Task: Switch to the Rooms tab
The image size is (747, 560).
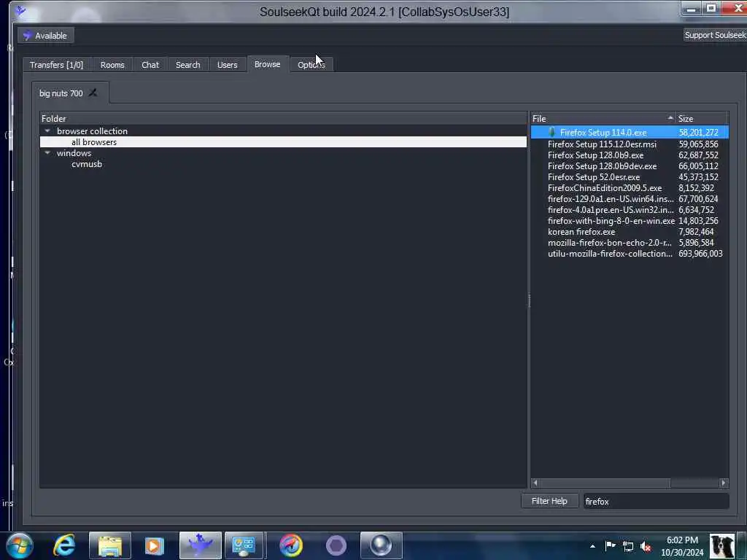Action: (112, 65)
